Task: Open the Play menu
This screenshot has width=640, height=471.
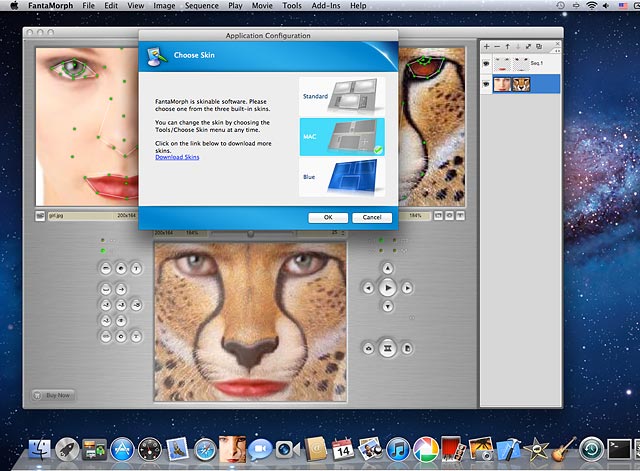Action: click(235, 6)
